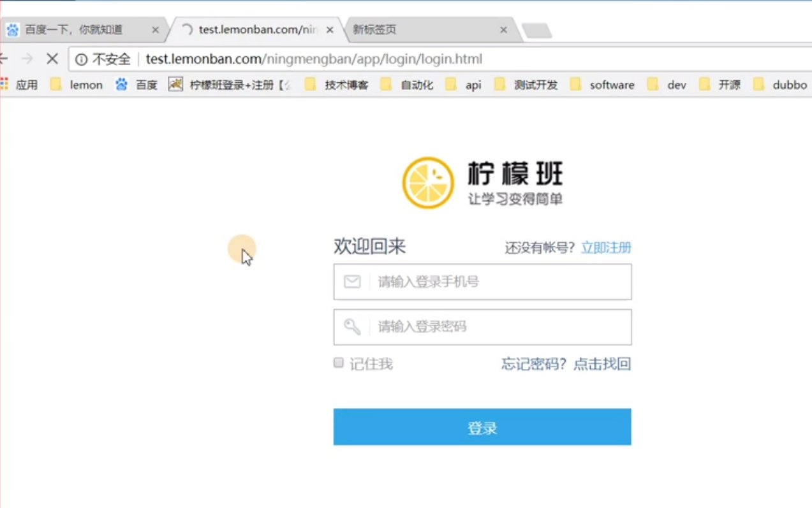Focus the 请输入登录手机号 phone field
Image resolution: width=812 pixels, height=508 pixels.
coord(482,282)
